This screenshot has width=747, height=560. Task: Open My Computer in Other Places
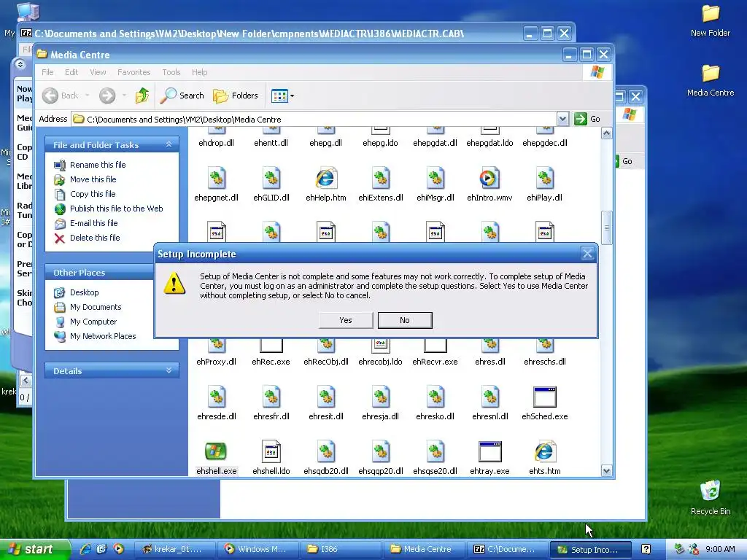pyautogui.click(x=93, y=322)
